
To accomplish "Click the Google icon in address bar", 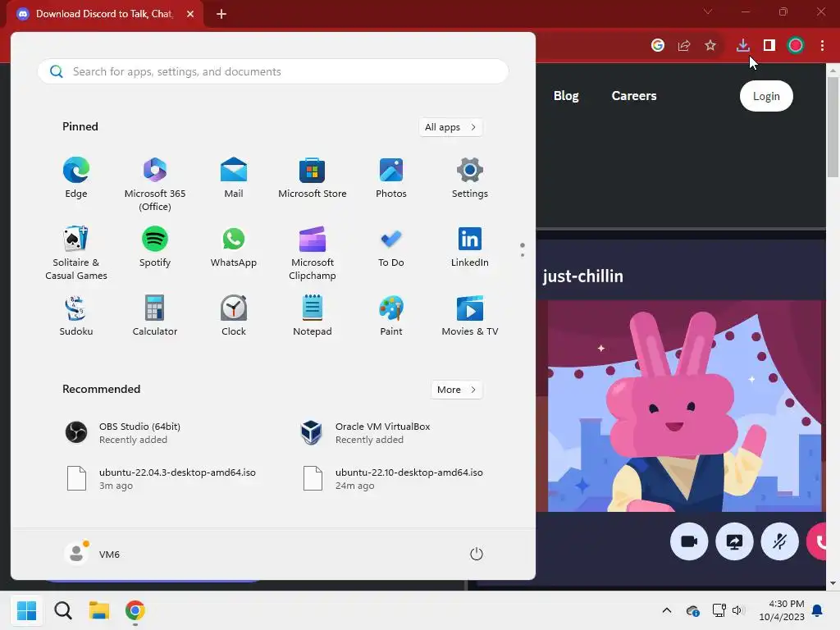I will (658, 46).
